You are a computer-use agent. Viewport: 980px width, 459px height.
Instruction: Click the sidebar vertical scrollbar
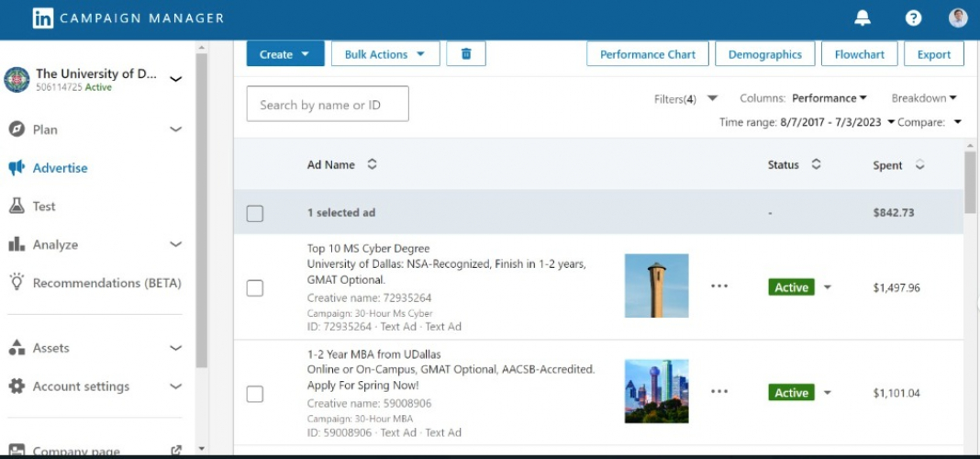click(201, 209)
